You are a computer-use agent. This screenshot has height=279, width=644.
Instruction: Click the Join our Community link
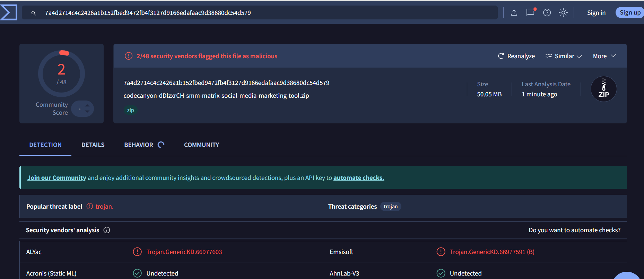[57, 178]
